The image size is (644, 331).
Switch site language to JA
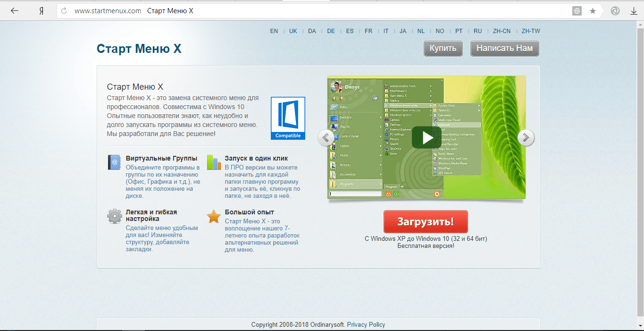403,31
